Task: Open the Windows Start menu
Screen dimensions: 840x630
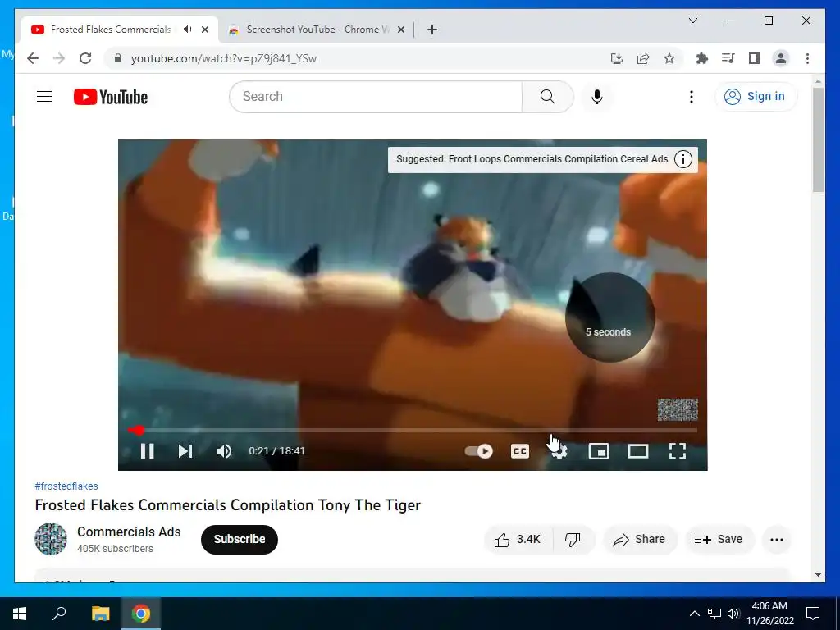Action: point(20,614)
